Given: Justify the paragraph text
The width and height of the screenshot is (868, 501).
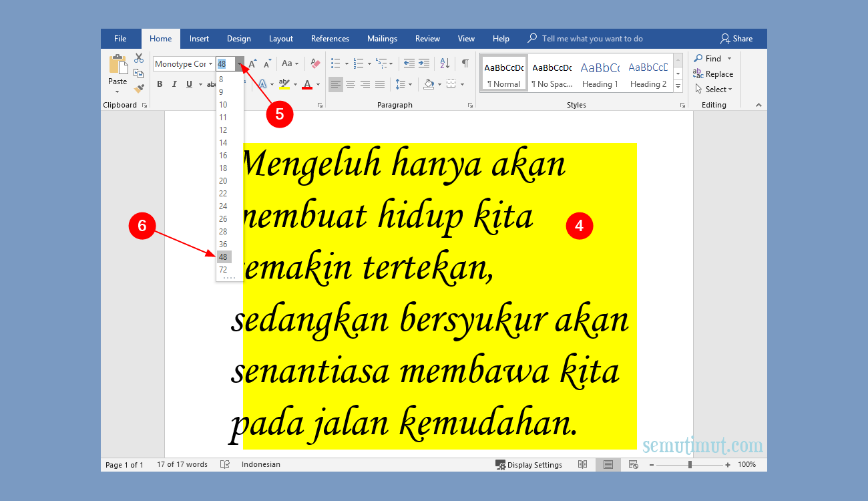Looking at the screenshot, I should tap(380, 84).
